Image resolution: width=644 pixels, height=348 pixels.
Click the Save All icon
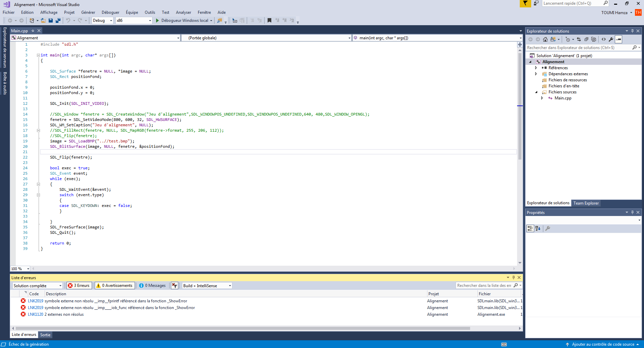[x=58, y=20]
